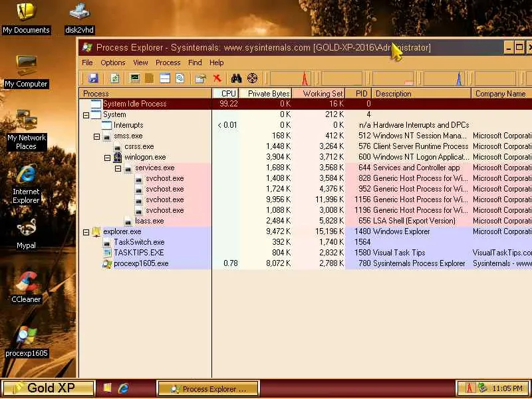Select the Mypal raccoon desktop icon
This screenshot has height=399, width=532.
coord(26,233)
